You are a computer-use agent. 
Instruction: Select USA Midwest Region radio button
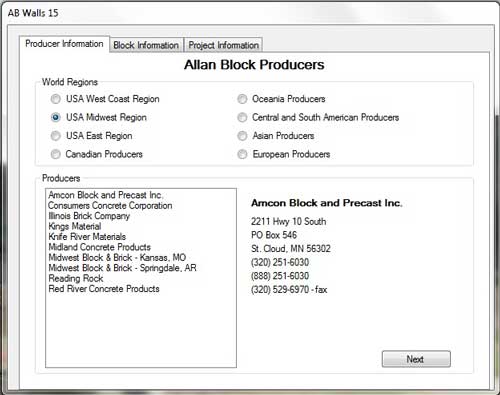point(56,117)
